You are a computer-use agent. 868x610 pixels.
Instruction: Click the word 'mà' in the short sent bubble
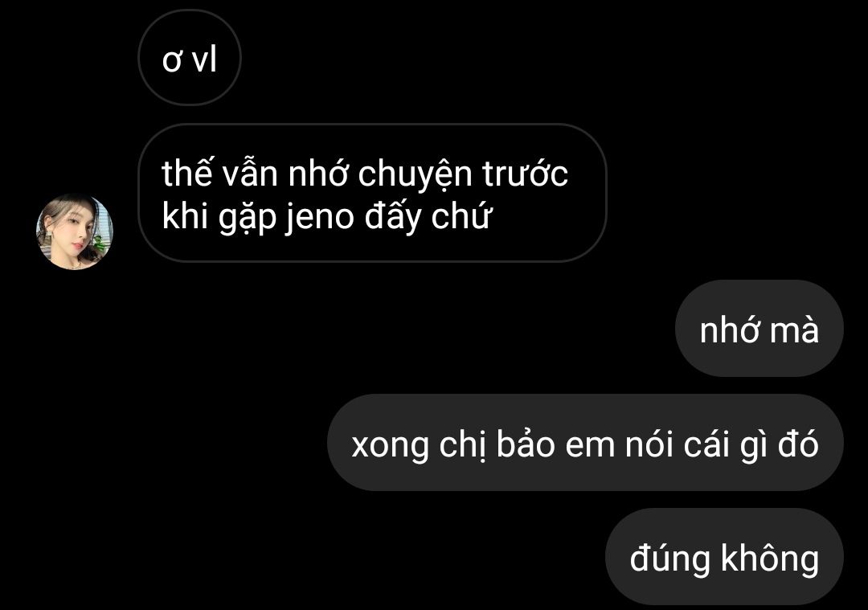(794, 330)
